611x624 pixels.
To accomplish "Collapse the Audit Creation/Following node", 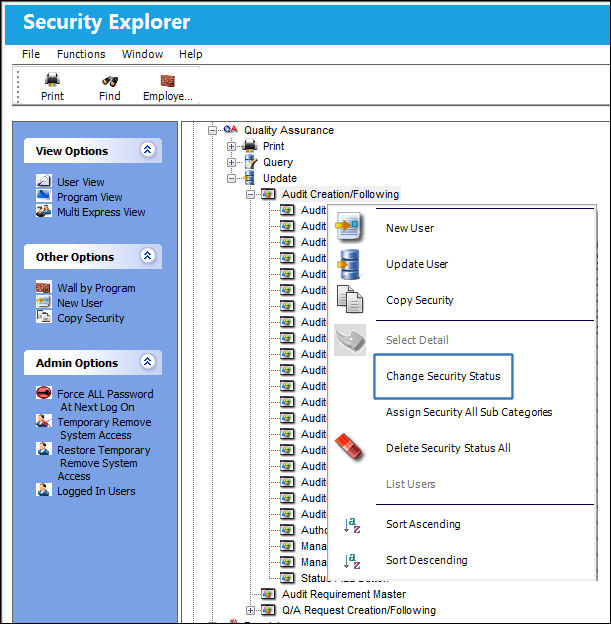I will pyautogui.click(x=250, y=195).
